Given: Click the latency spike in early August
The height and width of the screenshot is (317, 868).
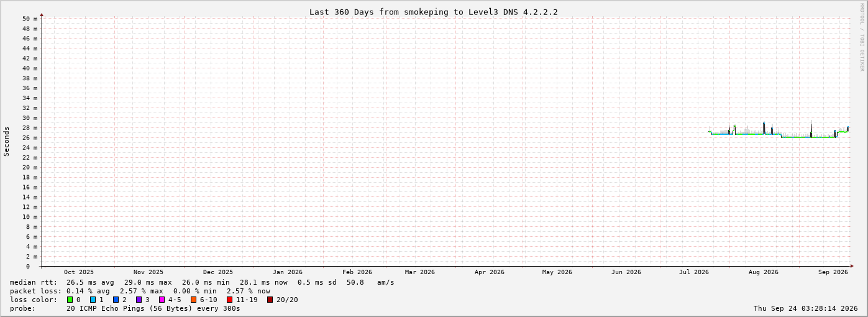Looking at the screenshot, I should (764, 127).
